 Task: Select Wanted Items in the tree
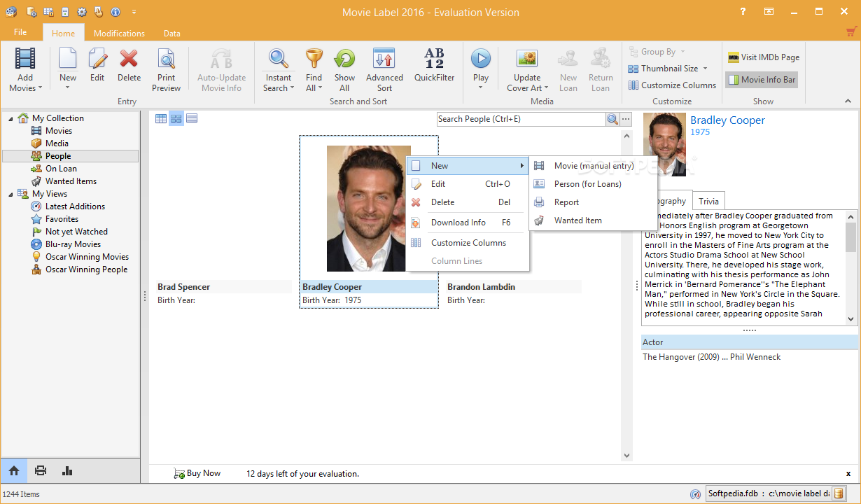71,181
